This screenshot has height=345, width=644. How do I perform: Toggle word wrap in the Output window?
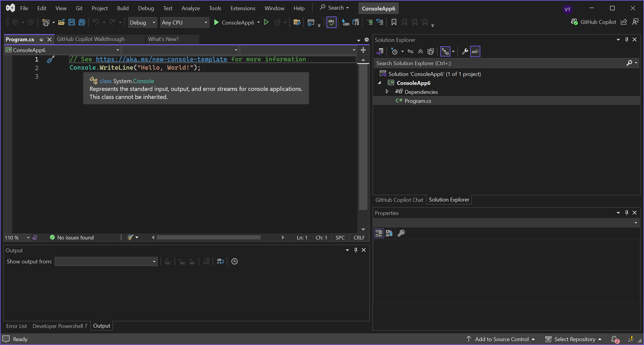[x=220, y=261]
